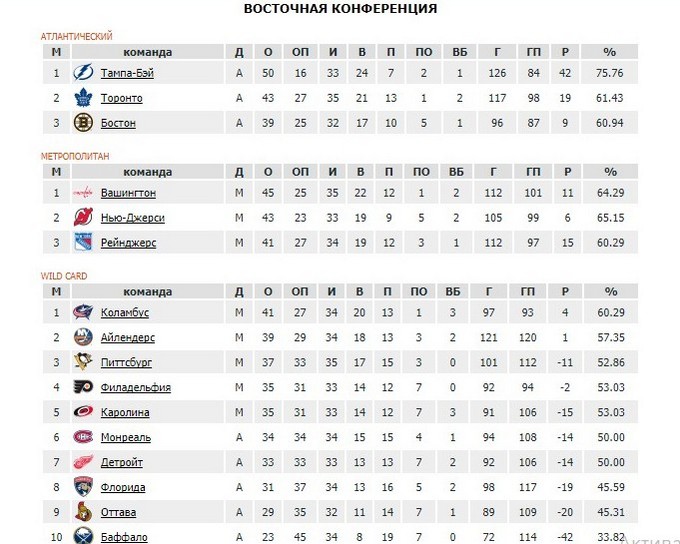Click the Columbus Blue Jackets logo

coord(83,313)
